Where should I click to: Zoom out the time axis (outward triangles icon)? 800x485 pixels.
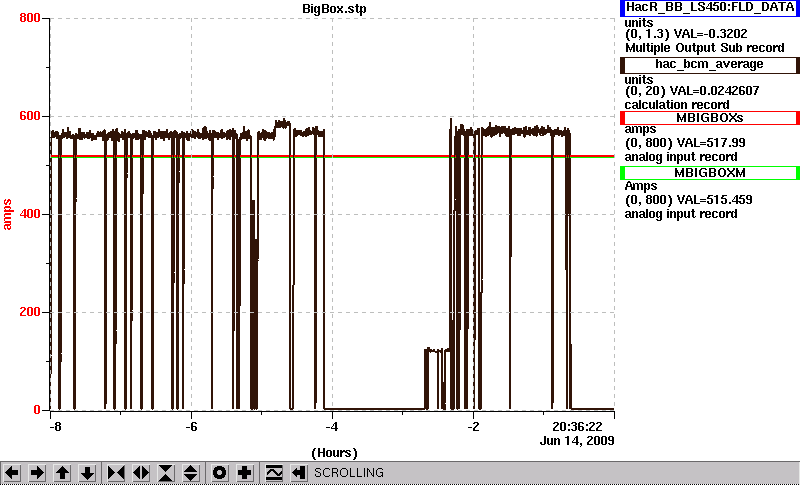coord(141,473)
